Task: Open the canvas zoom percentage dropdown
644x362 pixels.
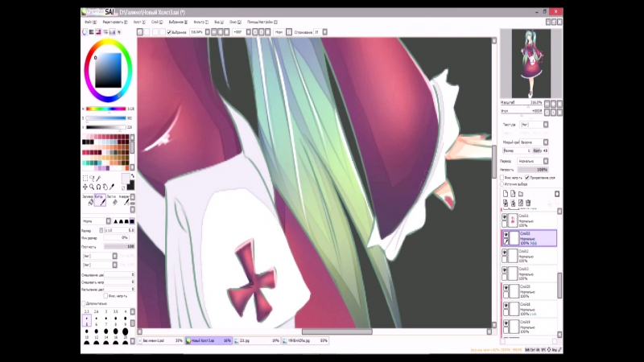Action: click(208, 32)
